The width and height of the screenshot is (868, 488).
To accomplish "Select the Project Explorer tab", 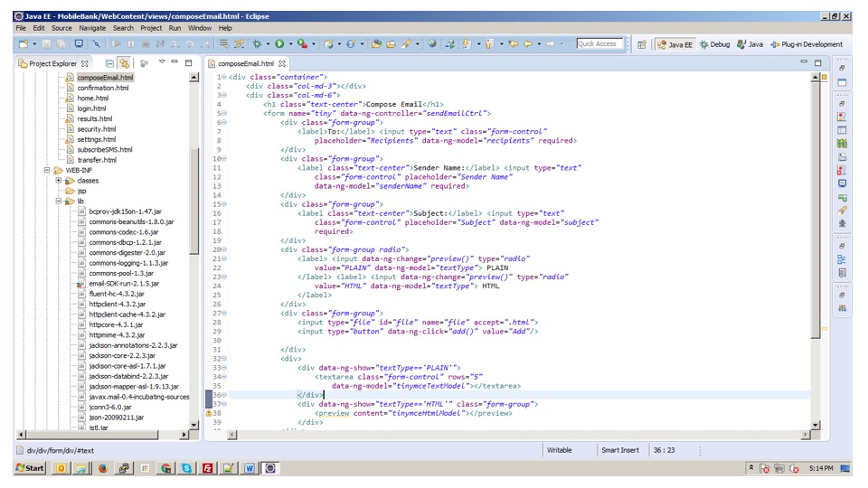I will pos(53,63).
